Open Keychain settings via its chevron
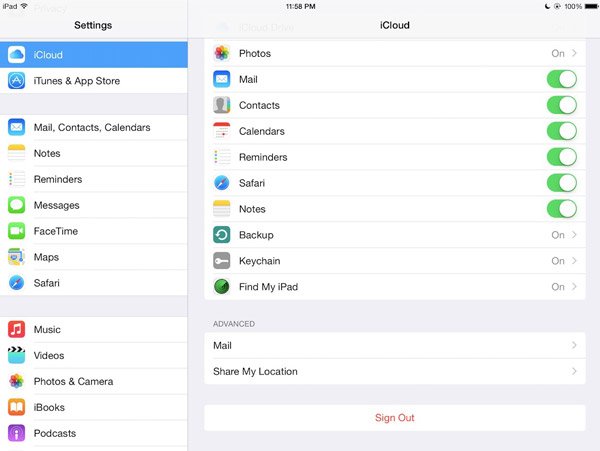The height and width of the screenshot is (451, 600). point(574,261)
